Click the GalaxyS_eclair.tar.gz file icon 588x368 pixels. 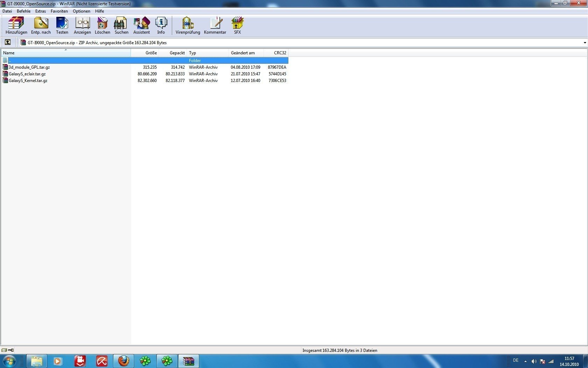[5, 74]
